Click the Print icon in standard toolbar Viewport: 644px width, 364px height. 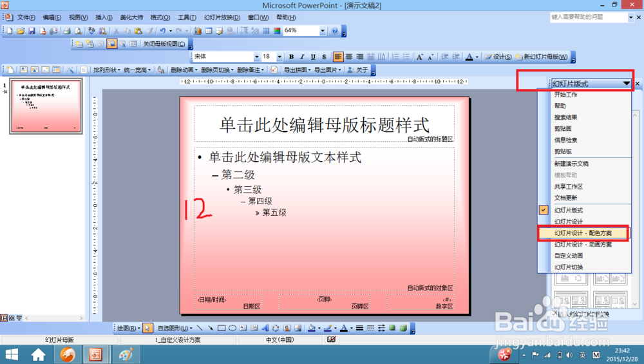[x=67, y=31]
